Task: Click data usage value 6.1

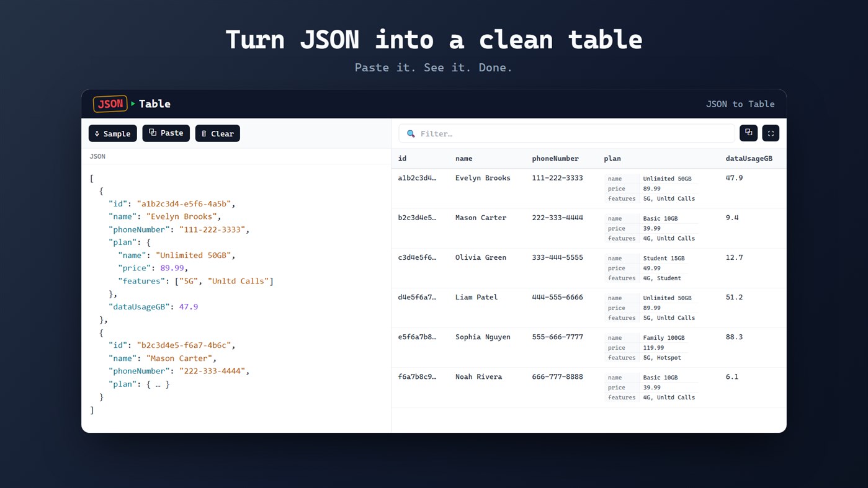Action: click(x=732, y=376)
